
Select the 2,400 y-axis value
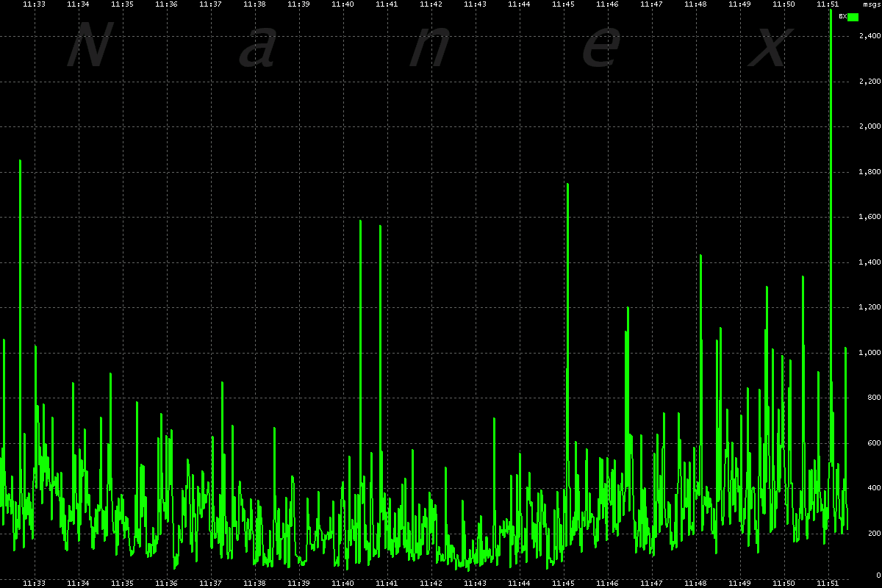click(870, 36)
